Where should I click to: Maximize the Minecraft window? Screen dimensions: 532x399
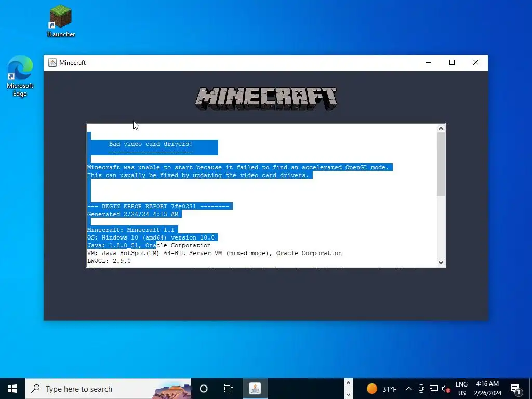click(x=452, y=62)
